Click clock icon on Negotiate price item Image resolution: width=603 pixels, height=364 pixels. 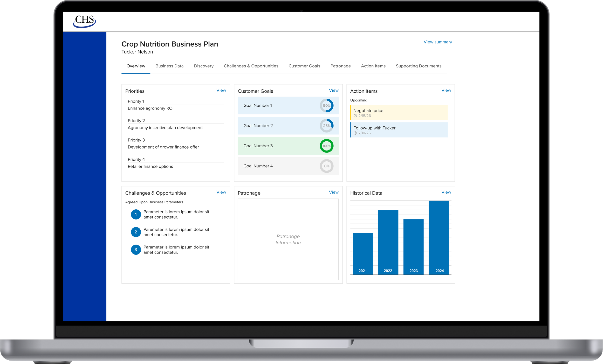pyautogui.click(x=355, y=116)
